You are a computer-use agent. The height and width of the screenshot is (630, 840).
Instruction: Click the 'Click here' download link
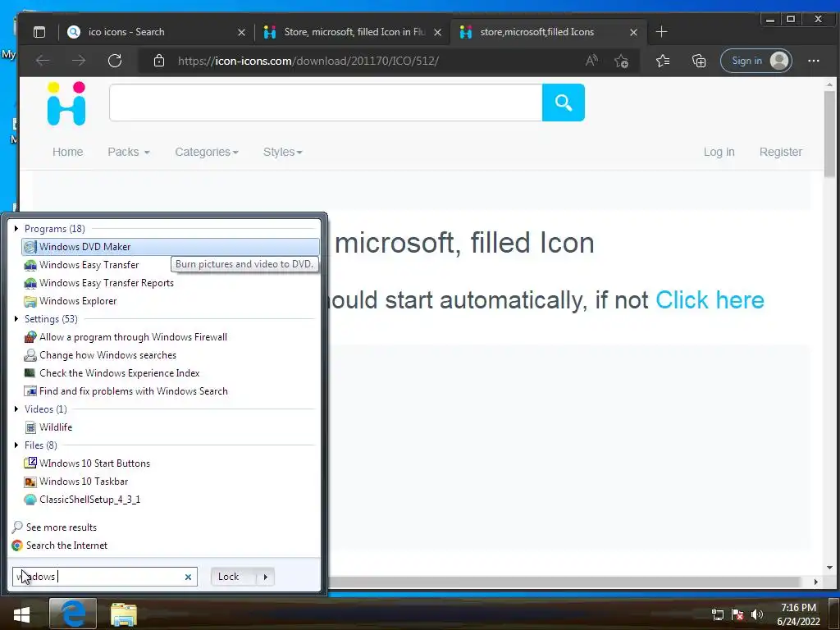click(710, 300)
